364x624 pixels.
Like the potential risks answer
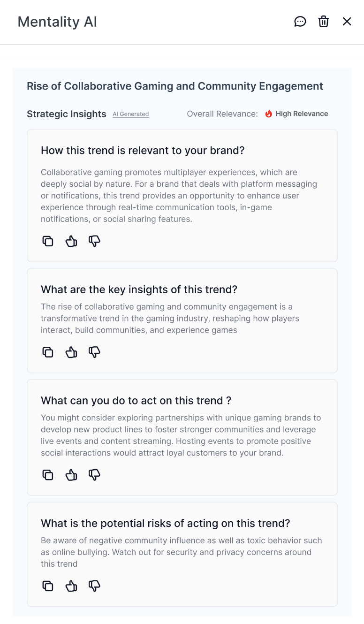71,586
